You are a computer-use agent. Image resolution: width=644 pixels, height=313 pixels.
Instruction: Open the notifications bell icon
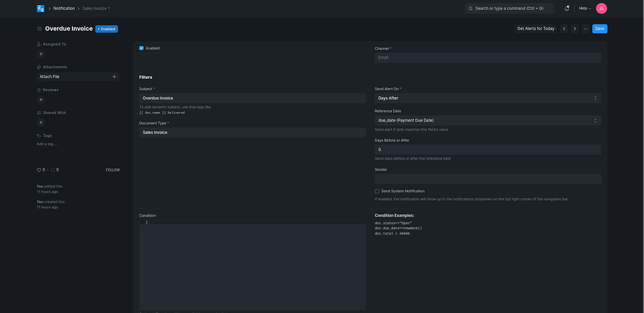click(x=567, y=8)
